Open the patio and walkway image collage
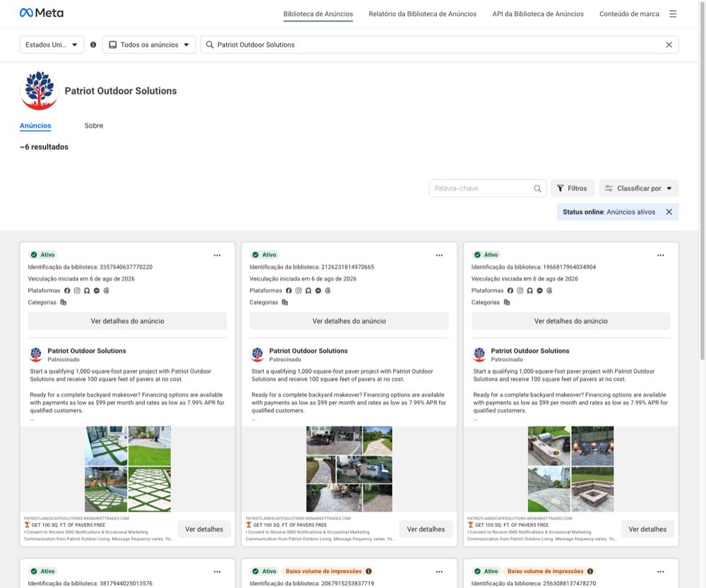The width and height of the screenshot is (706, 588). (x=349, y=469)
